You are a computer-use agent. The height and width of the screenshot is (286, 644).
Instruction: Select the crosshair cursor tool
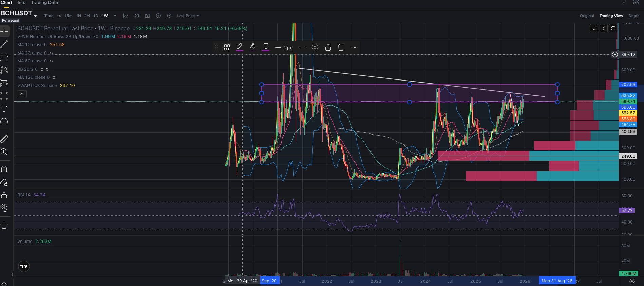[x=4, y=32]
